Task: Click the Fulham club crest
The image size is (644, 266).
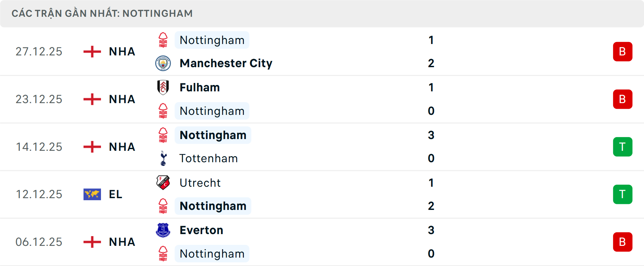Action: coord(163,87)
